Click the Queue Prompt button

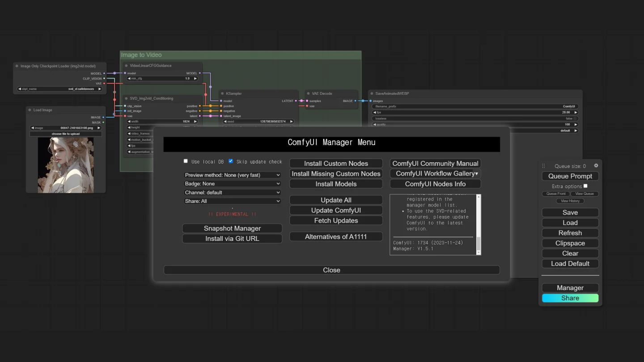[x=570, y=176]
